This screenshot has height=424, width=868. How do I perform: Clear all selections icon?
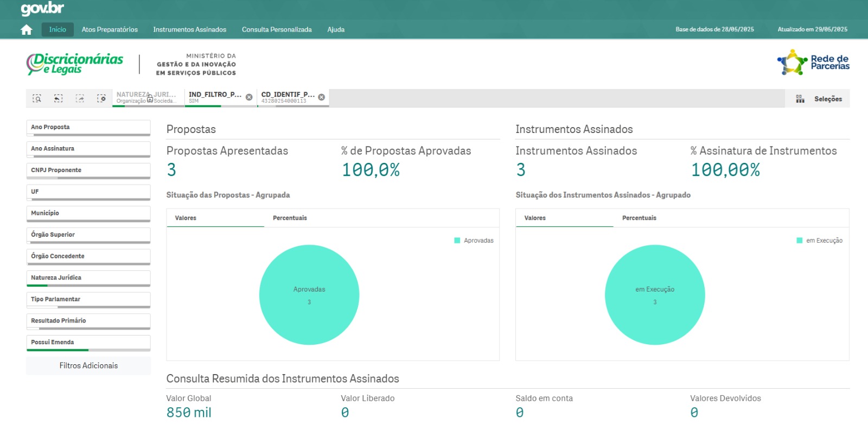[101, 98]
